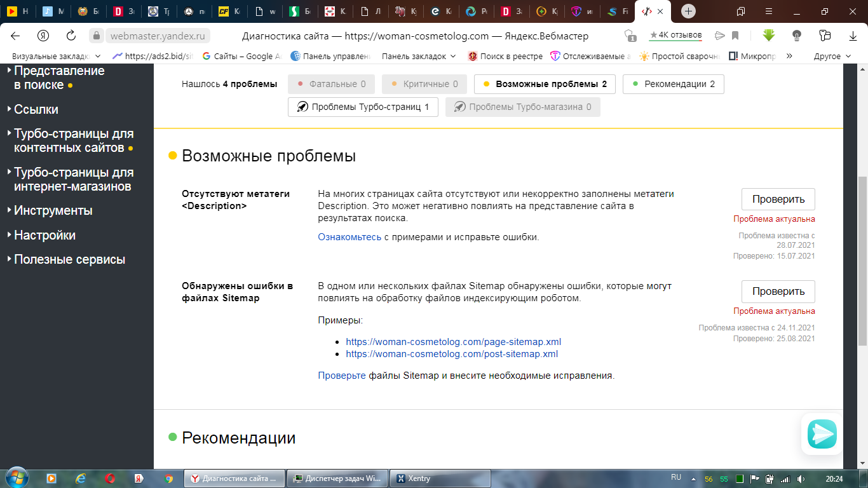Screen dimensions: 868x488
Task: Open the Визуальные закладки bookmark dropdown
Action: (57, 56)
